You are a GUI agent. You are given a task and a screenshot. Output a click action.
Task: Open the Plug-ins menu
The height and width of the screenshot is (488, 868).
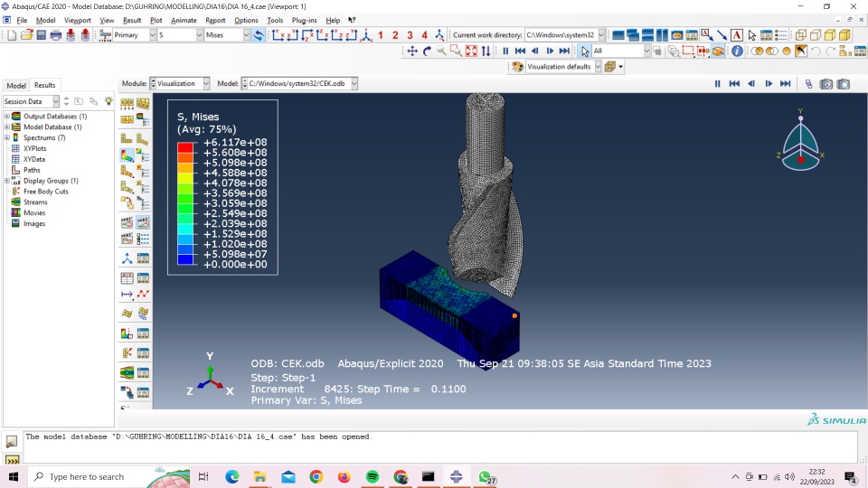304,20
